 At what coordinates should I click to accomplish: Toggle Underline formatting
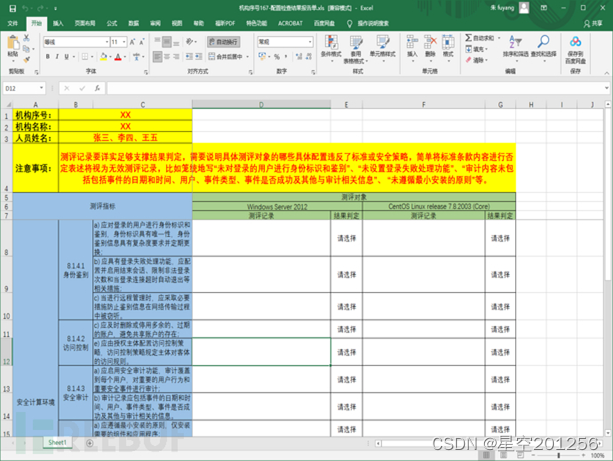tap(66, 57)
